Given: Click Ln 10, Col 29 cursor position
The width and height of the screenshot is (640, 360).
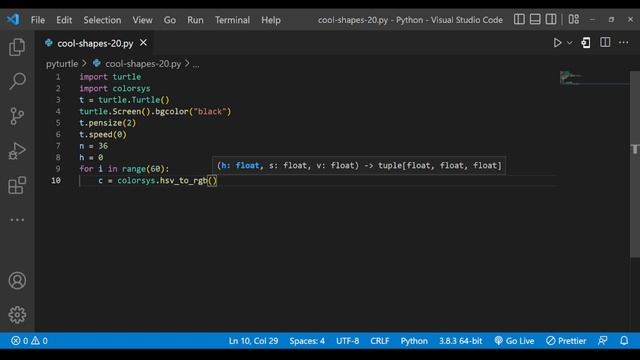Looking at the screenshot, I should point(253,340).
